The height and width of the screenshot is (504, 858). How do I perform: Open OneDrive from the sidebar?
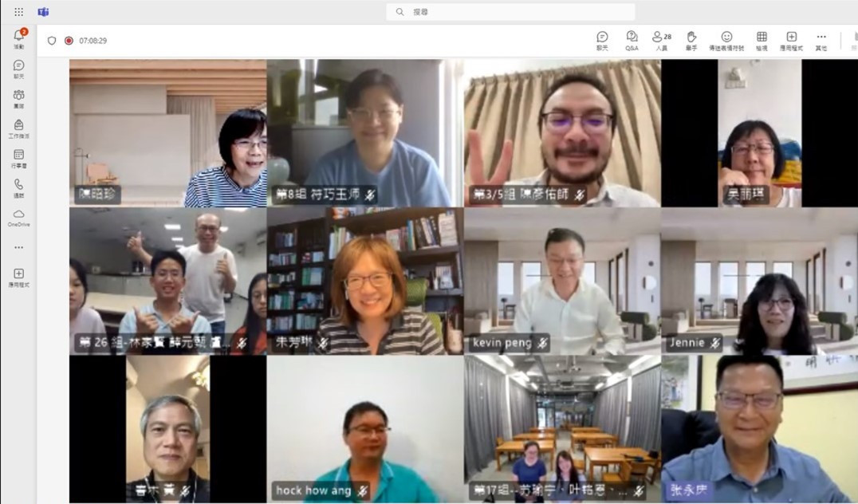[18, 218]
